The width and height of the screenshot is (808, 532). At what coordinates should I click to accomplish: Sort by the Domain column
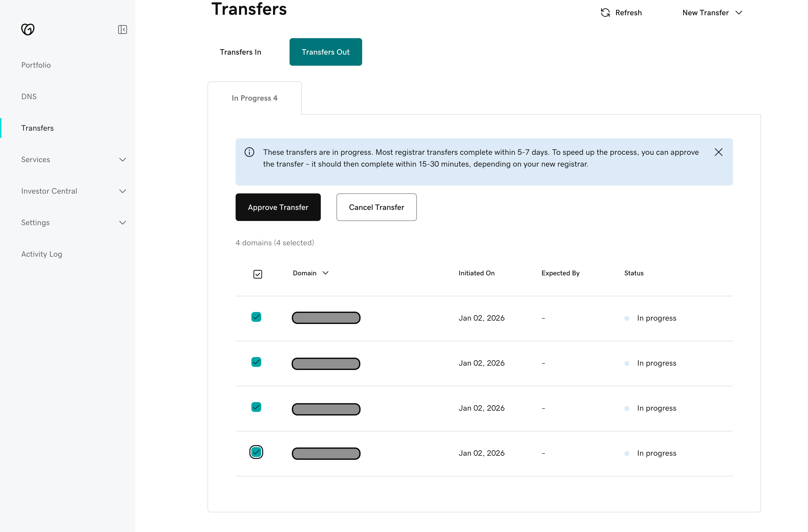point(311,273)
